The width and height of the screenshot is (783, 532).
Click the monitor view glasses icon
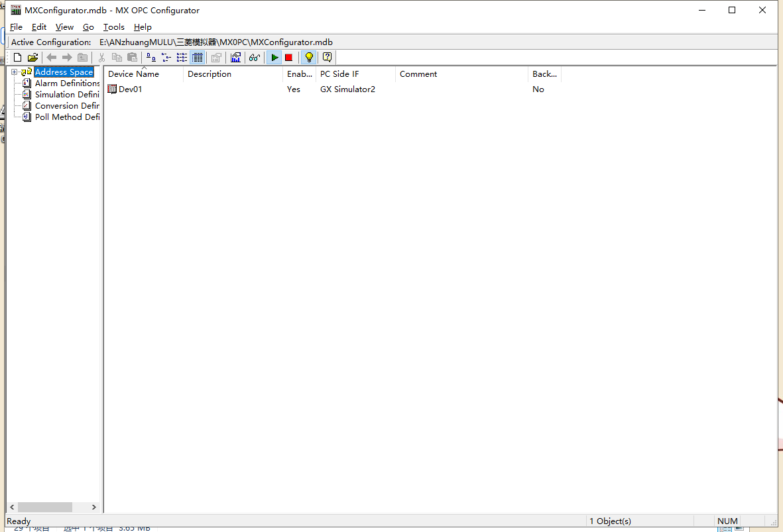click(255, 58)
